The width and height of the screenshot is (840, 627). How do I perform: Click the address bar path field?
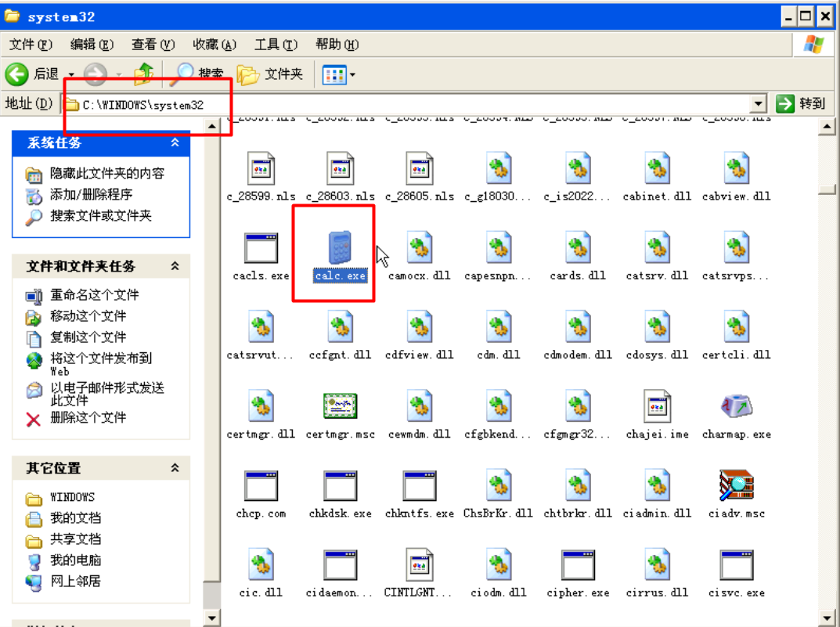click(407, 104)
